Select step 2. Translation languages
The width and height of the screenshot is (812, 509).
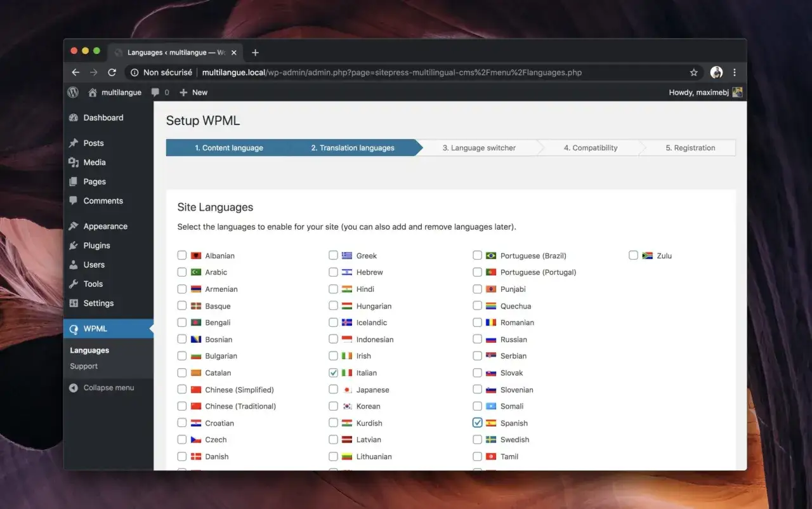click(353, 148)
